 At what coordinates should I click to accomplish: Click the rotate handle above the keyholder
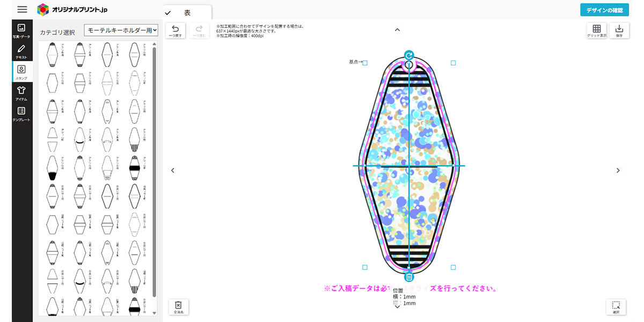coord(409,55)
